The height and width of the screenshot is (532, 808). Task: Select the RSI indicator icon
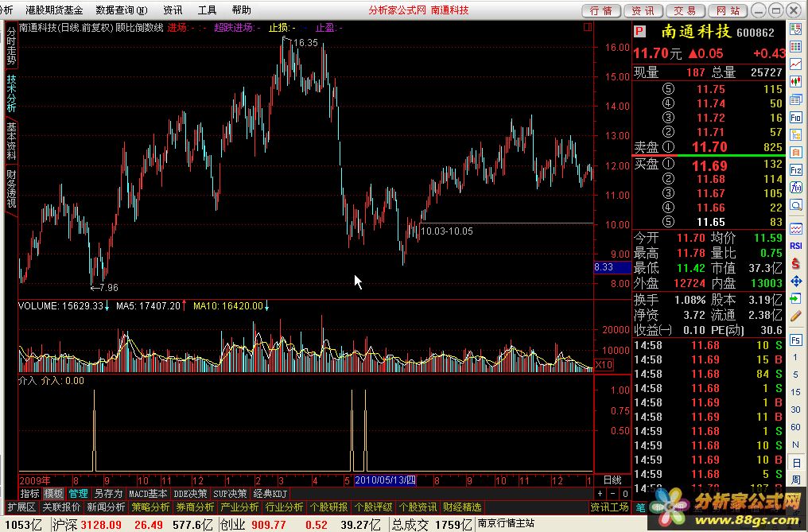click(795, 246)
